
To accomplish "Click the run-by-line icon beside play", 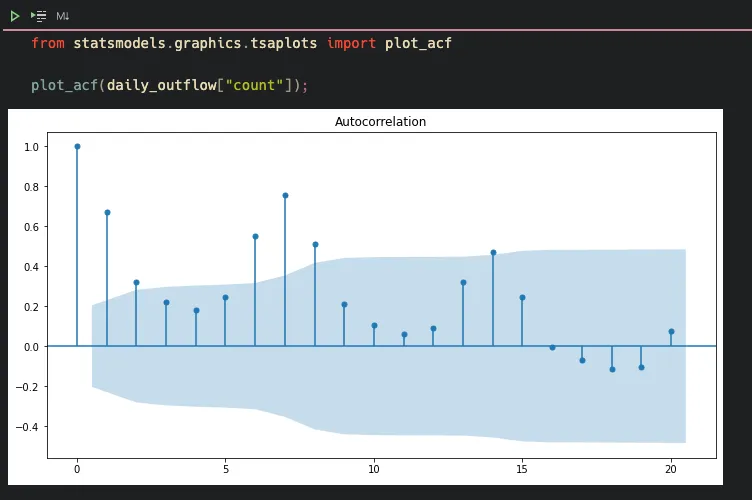I will pyautogui.click(x=38, y=16).
